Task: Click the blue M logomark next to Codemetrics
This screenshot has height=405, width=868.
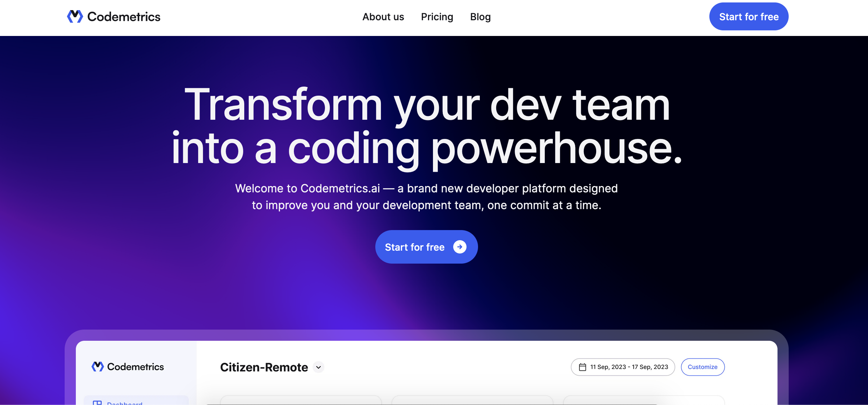Action: [x=75, y=16]
